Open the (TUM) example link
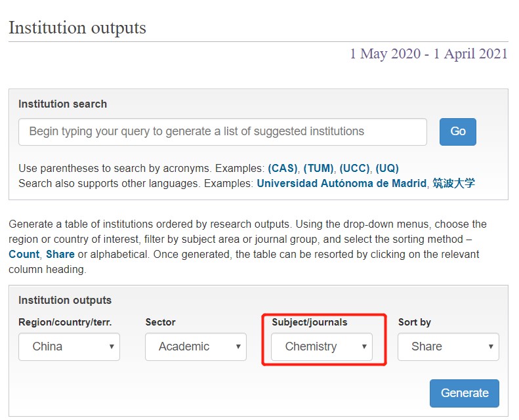The image size is (519, 420). (318, 168)
